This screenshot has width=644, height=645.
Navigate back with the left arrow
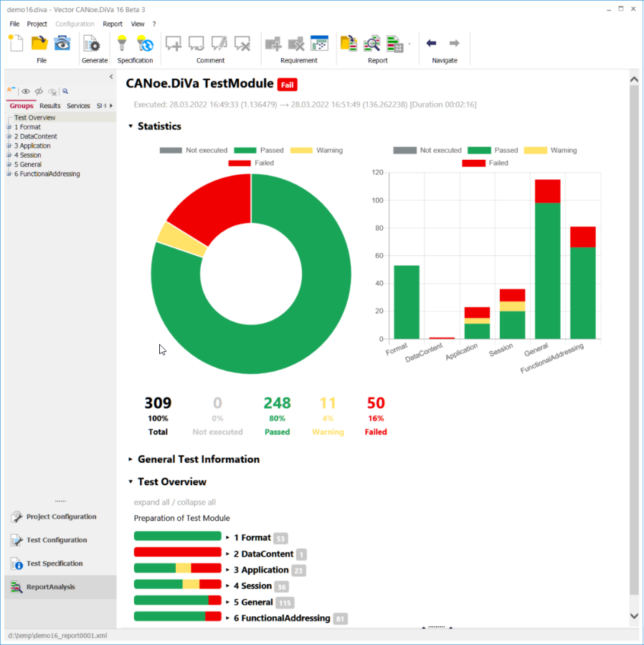point(431,43)
